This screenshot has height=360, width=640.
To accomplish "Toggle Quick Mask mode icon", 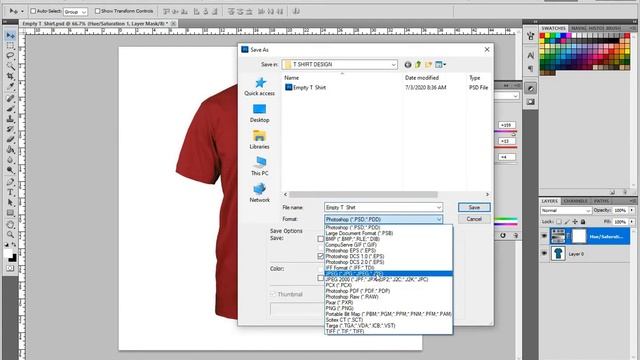I will pos(10,269).
